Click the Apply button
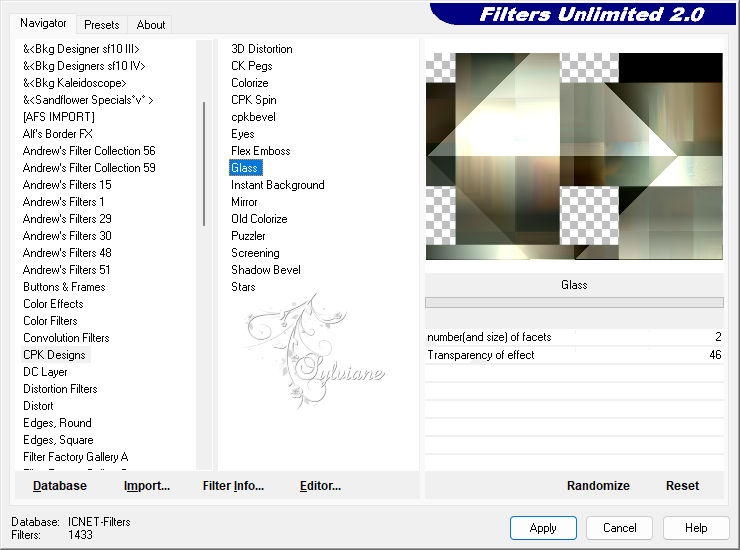 (543, 527)
